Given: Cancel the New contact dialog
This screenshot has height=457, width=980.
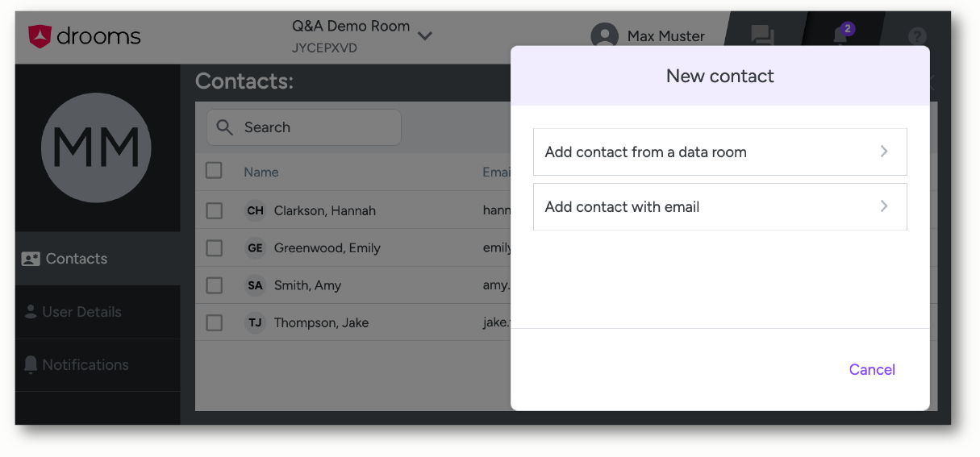Looking at the screenshot, I should tap(872, 370).
